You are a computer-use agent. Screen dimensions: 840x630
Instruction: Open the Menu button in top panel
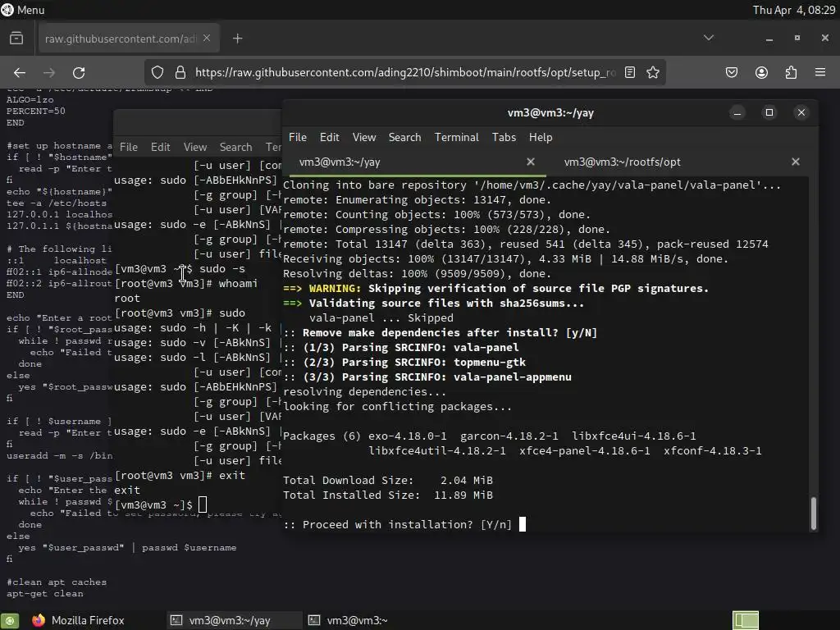tap(23, 10)
